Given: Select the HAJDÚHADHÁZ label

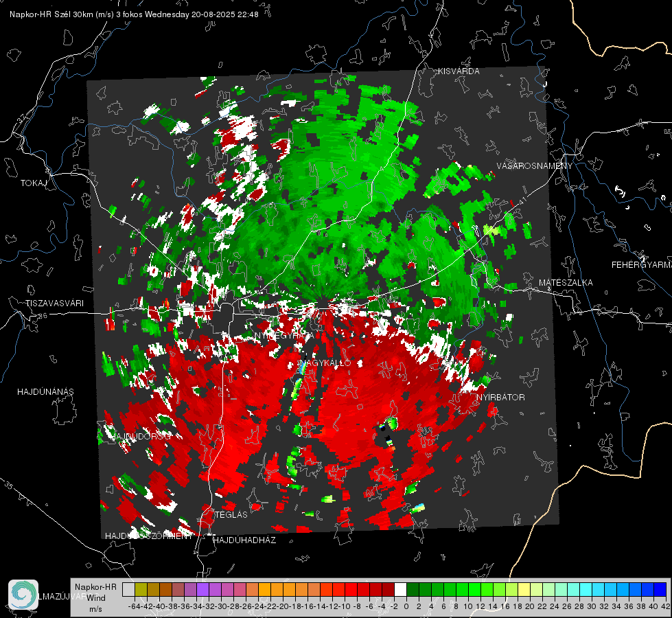Looking at the screenshot, I should 244,540.
